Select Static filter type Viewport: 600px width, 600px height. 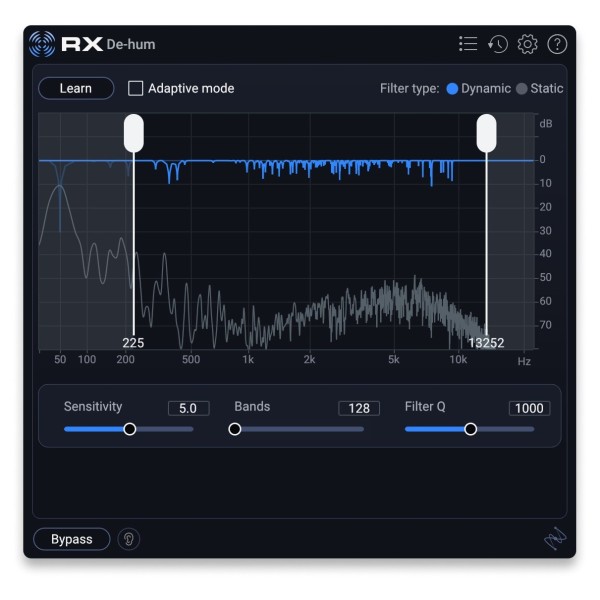pos(521,89)
